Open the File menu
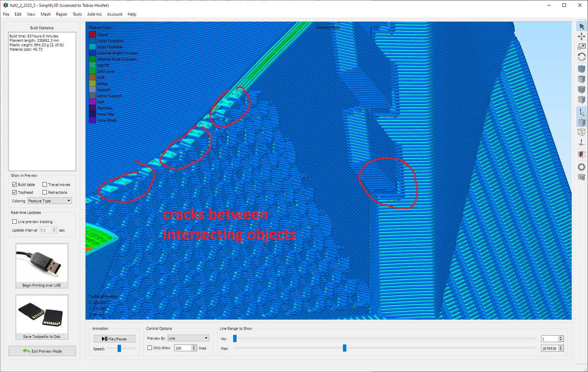The image size is (588, 372). pyautogui.click(x=6, y=14)
